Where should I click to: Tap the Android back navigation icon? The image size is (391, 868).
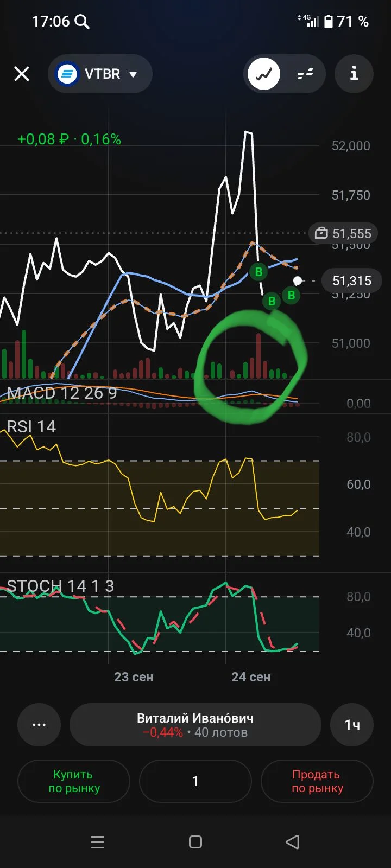tap(293, 842)
